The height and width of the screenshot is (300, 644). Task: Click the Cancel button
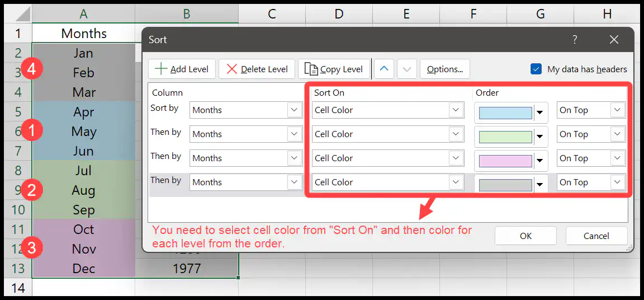tap(596, 236)
